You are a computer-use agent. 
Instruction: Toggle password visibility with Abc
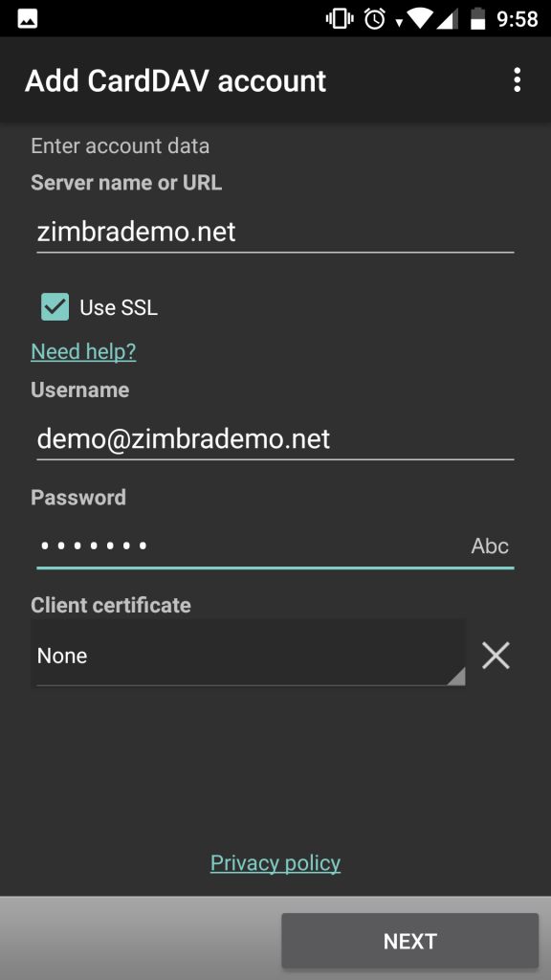[489, 546]
